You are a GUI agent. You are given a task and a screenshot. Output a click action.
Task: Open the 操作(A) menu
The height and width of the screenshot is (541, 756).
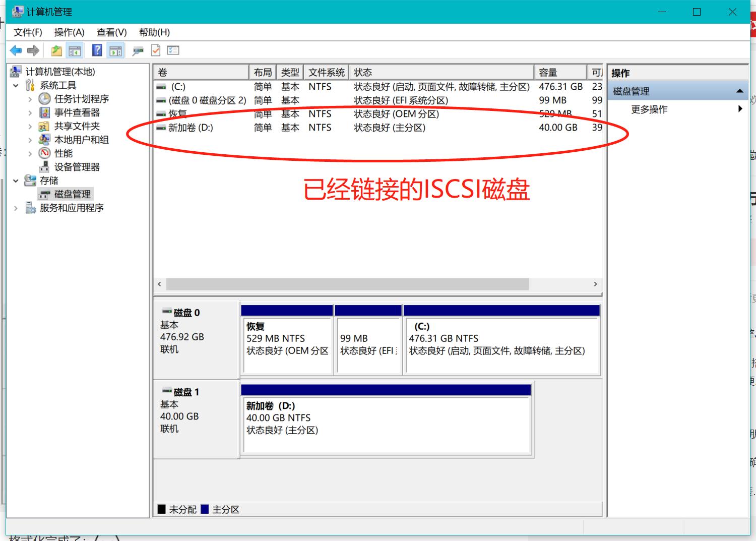pos(70,32)
